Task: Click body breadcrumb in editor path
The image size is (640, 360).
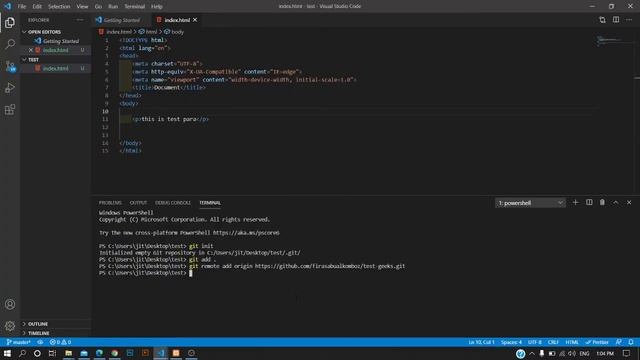Action: (174, 32)
